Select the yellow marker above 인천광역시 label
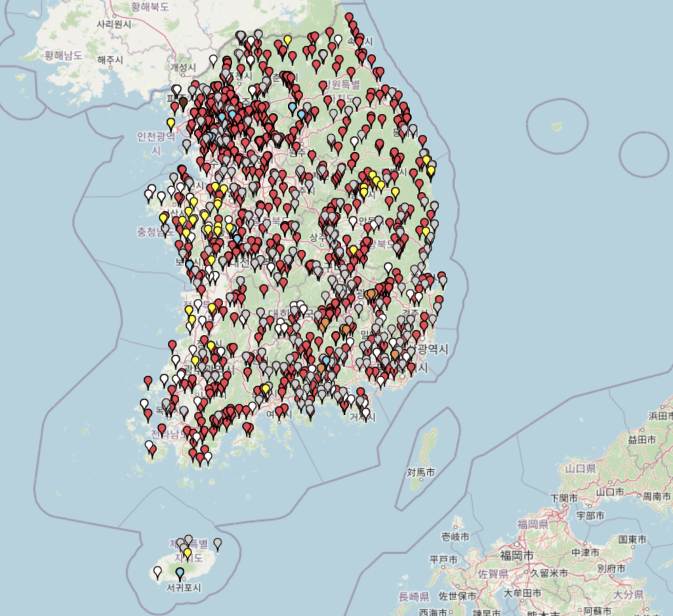673x616 pixels. click(170, 123)
